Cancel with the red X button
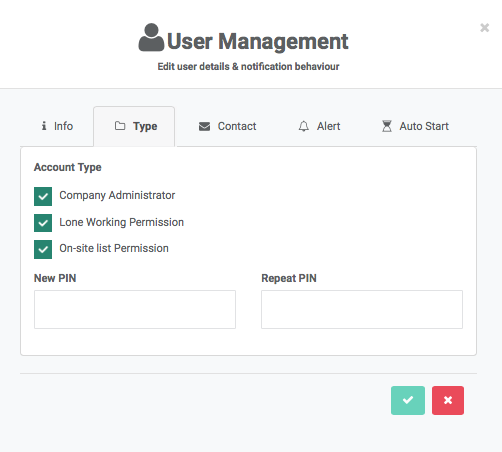 click(448, 400)
